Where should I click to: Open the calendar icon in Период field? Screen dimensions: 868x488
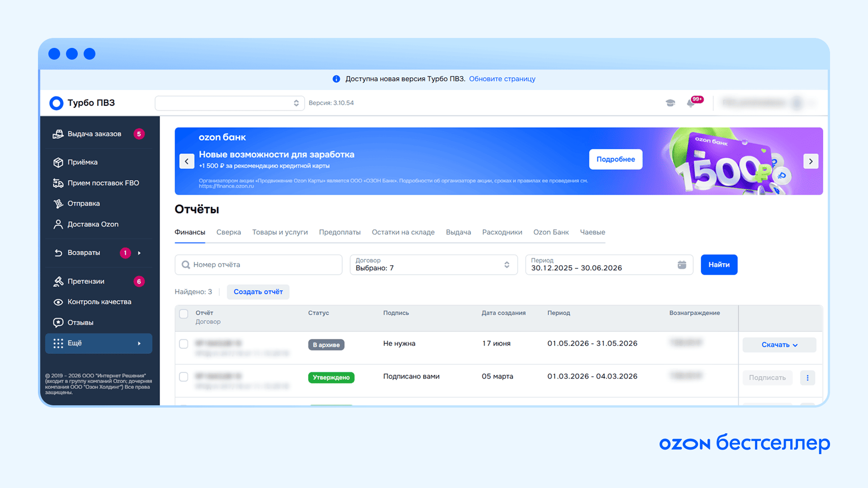coord(682,265)
